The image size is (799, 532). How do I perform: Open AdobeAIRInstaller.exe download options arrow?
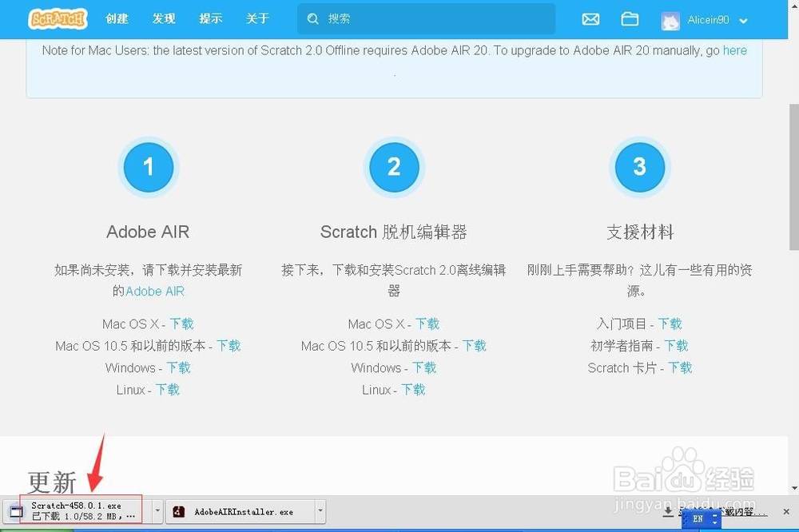[x=320, y=510]
